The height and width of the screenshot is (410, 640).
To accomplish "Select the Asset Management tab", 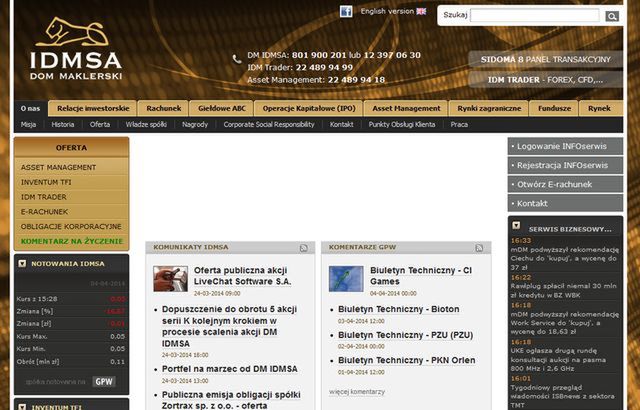I will pos(406,109).
